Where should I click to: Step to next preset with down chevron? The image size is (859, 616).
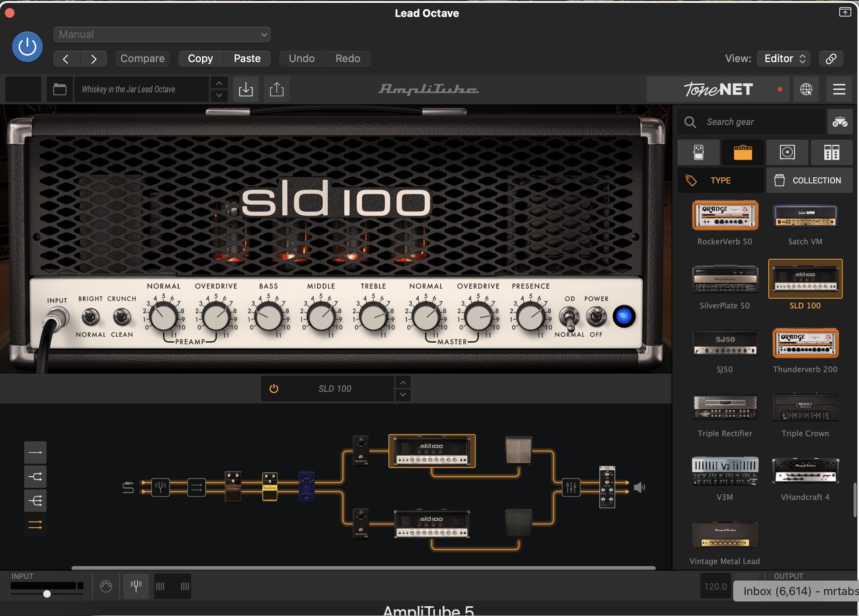click(x=219, y=96)
